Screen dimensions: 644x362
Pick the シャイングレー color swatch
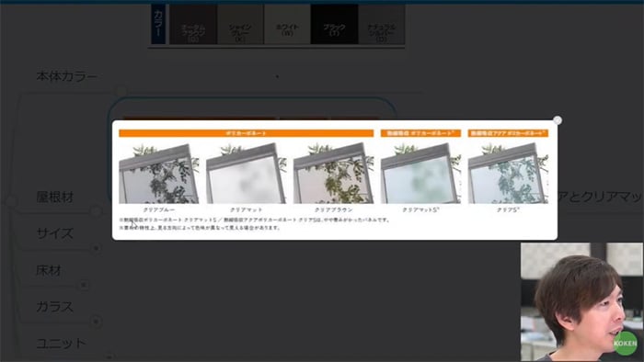point(240,24)
